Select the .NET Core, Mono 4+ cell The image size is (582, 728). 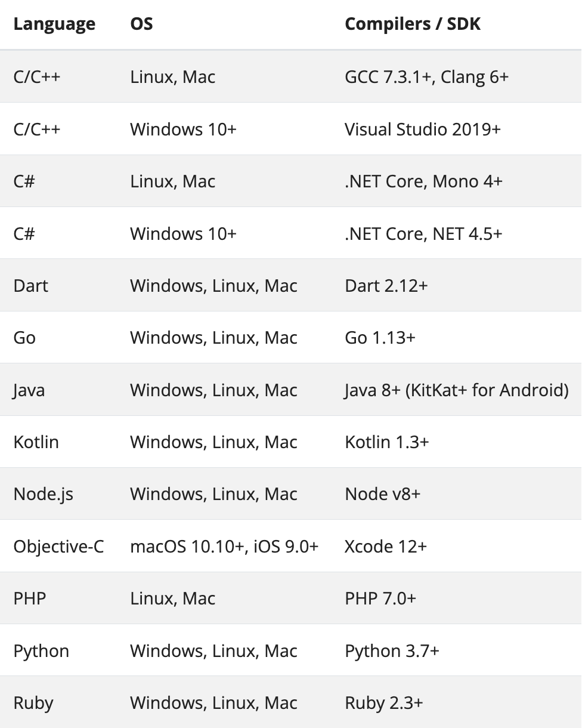(423, 181)
